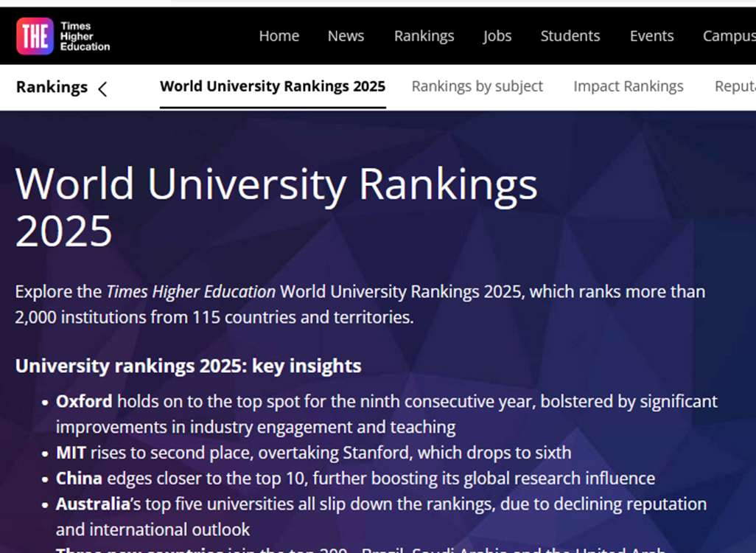
Task: Click the THE gradient logo icon
Action: [x=35, y=36]
